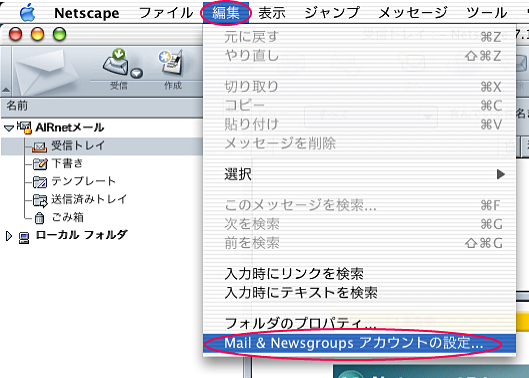Choose 入力時にリンクを検索
Image resolution: width=529 pixels, height=378 pixels.
pos(359,274)
